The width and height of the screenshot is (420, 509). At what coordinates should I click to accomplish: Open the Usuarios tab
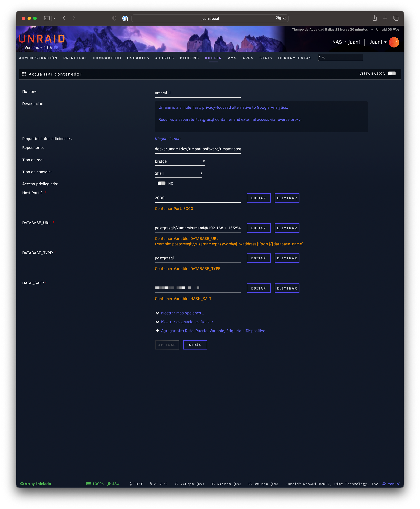[138, 58]
